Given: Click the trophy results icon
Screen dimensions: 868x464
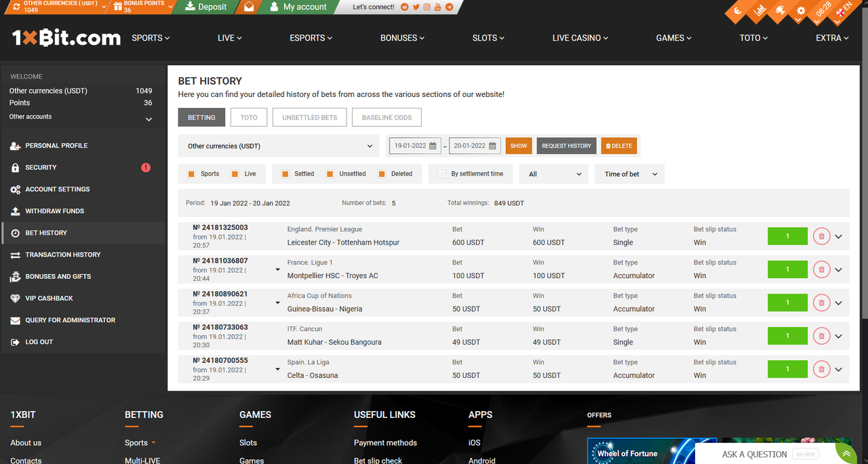Looking at the screenshot, I should (781, 11).
